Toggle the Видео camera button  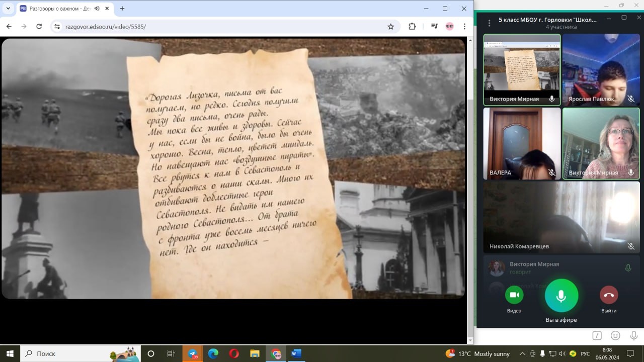coord(514,295)
